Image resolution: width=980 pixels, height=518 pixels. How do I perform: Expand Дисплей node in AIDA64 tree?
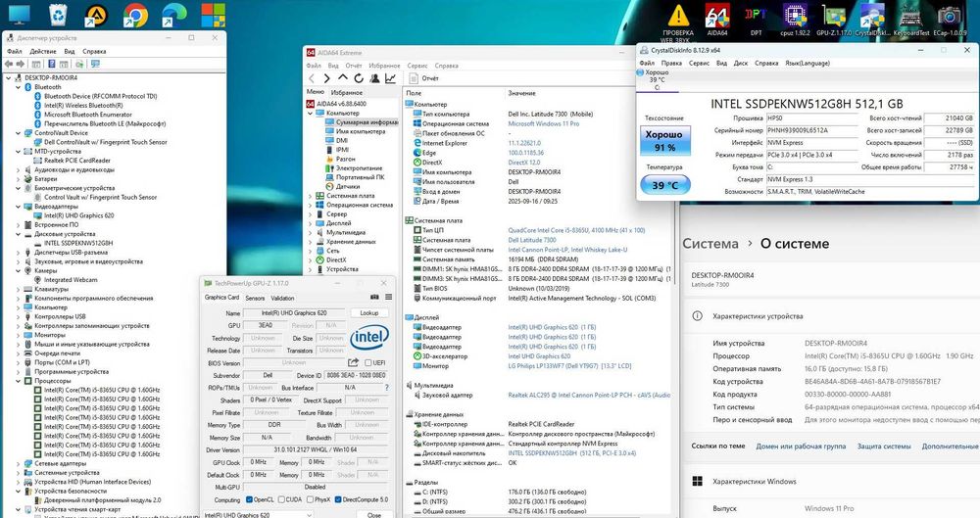(x=310, y=223)
